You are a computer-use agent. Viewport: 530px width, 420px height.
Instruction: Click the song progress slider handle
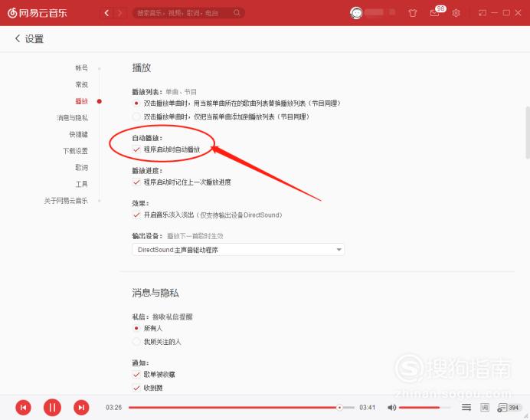click(x=340, y=408)
